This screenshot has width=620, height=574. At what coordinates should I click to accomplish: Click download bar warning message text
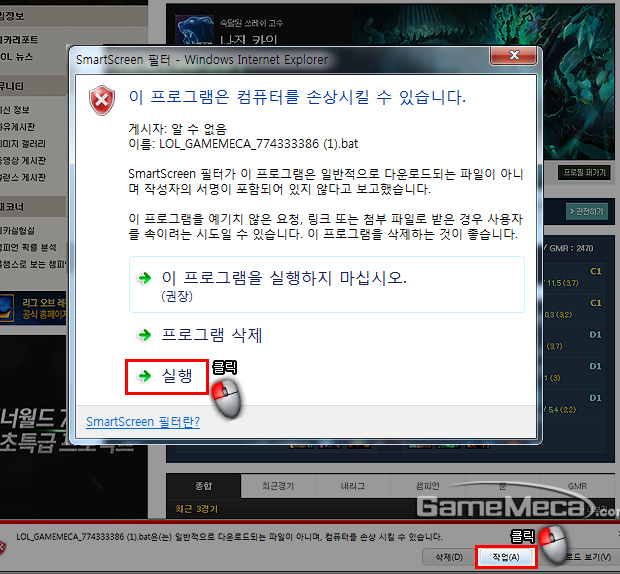(x=229, y=537)
